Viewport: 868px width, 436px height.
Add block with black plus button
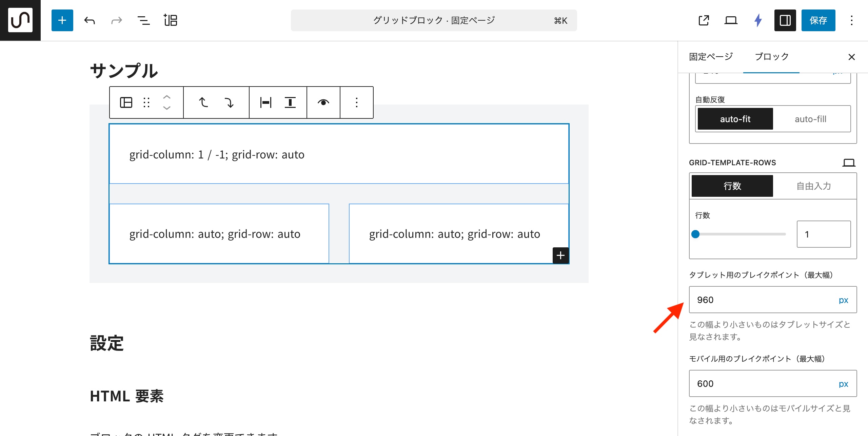coord(560,255)
